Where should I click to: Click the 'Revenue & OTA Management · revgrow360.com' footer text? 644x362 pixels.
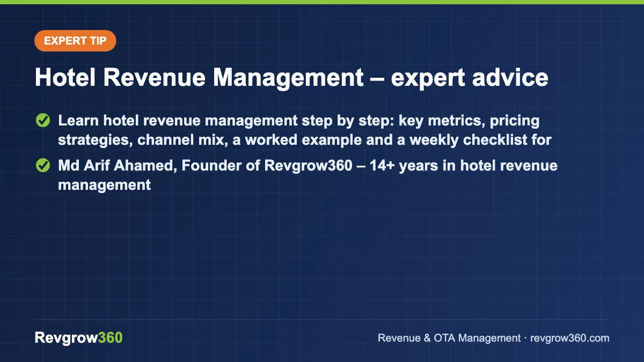494,338
